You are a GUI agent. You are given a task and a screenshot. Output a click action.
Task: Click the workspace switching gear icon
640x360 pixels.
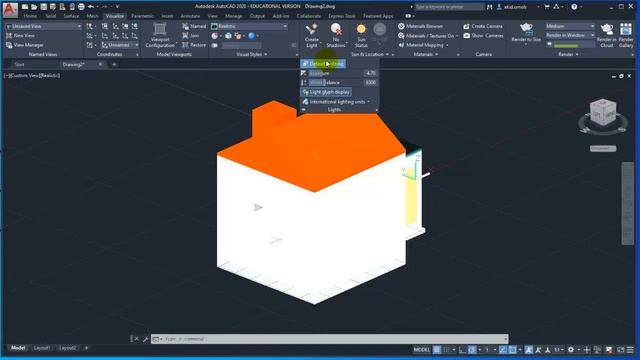[571, 350]
